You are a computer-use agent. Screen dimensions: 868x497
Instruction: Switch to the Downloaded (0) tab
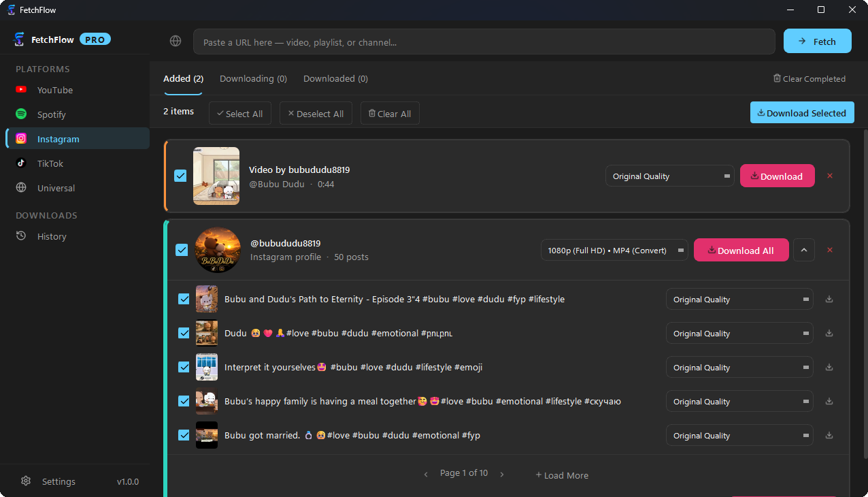(335, 79)
